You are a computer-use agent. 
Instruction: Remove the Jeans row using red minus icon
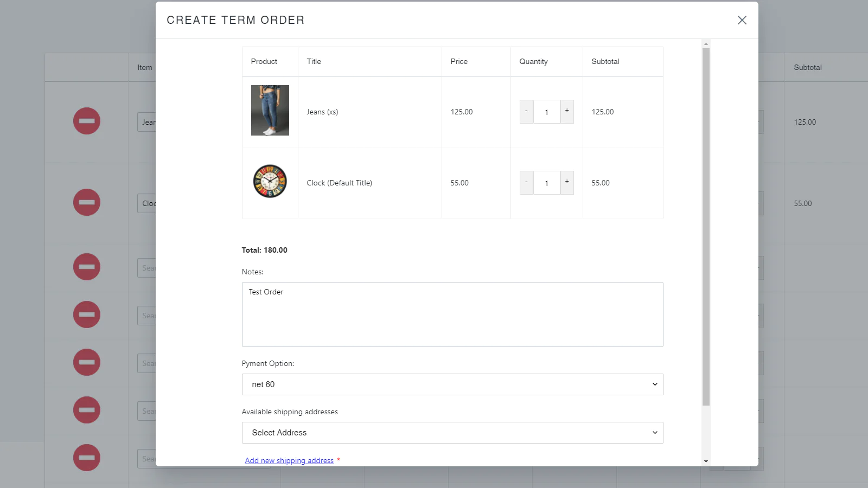(x=87, y=121)
